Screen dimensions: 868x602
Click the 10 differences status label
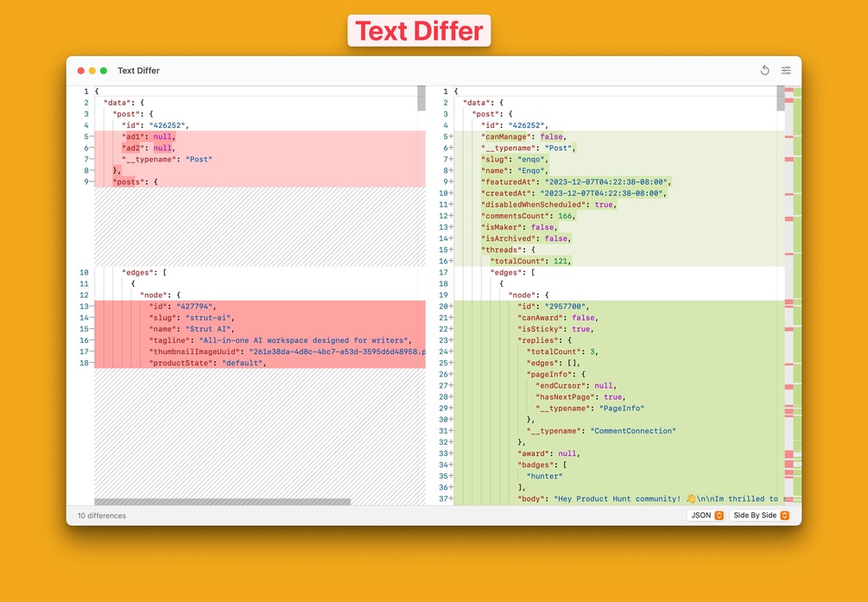coord(101,515)
